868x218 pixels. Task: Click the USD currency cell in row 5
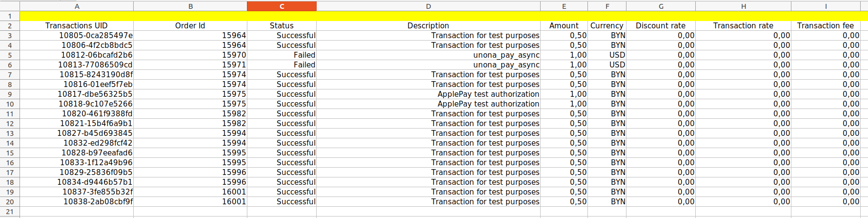coord(617,55)
